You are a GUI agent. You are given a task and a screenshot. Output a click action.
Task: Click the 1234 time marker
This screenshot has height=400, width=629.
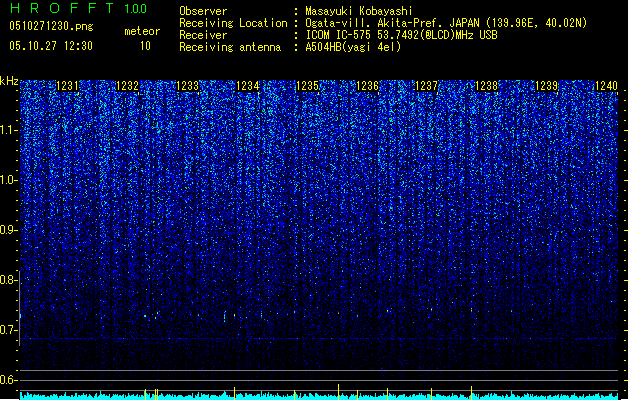tap(248, 86)
